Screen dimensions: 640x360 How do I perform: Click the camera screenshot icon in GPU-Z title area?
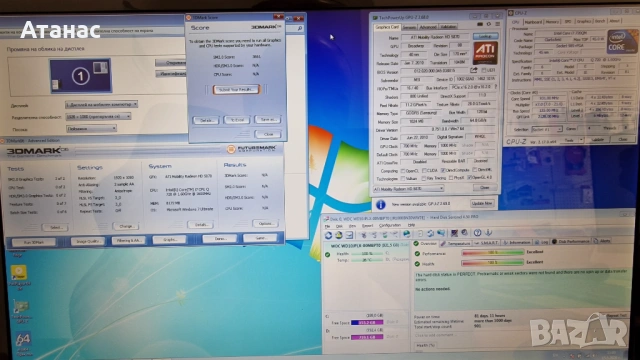pos(480,24)
